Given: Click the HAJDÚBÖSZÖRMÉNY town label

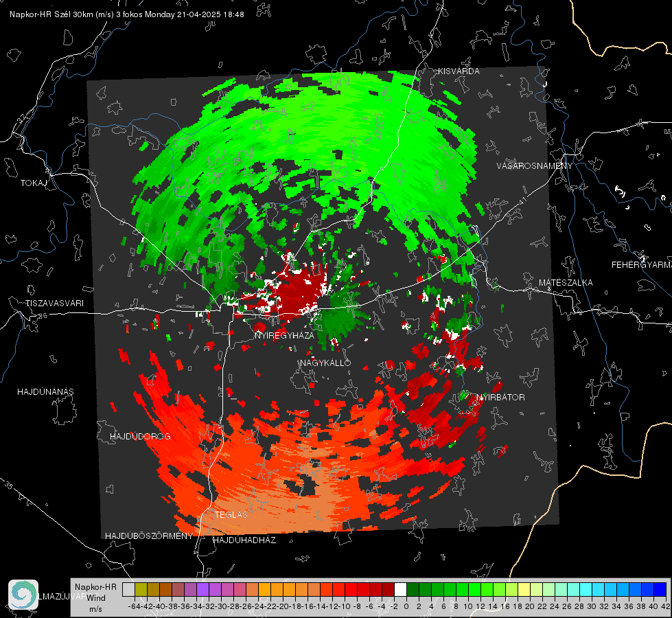Looking at the screenshot, I should click(x=149, y=536).
